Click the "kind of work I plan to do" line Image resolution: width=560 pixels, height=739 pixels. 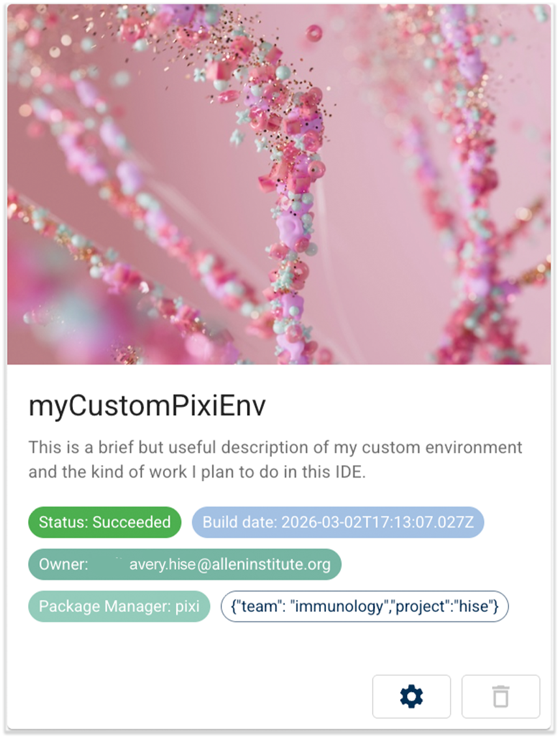pos(197,472)
